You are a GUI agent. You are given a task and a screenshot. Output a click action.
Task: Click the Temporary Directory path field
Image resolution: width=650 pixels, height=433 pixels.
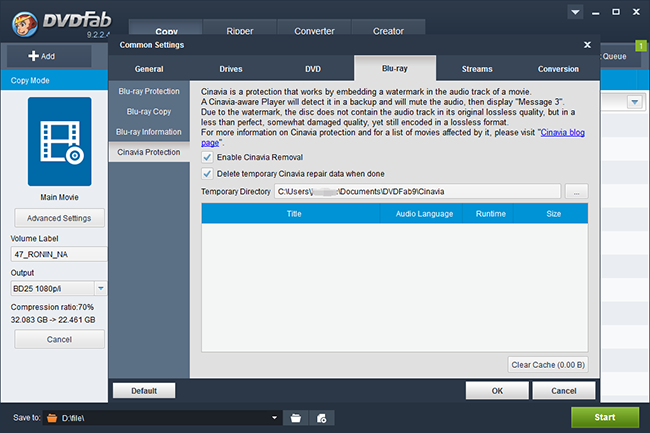point(417,191)
